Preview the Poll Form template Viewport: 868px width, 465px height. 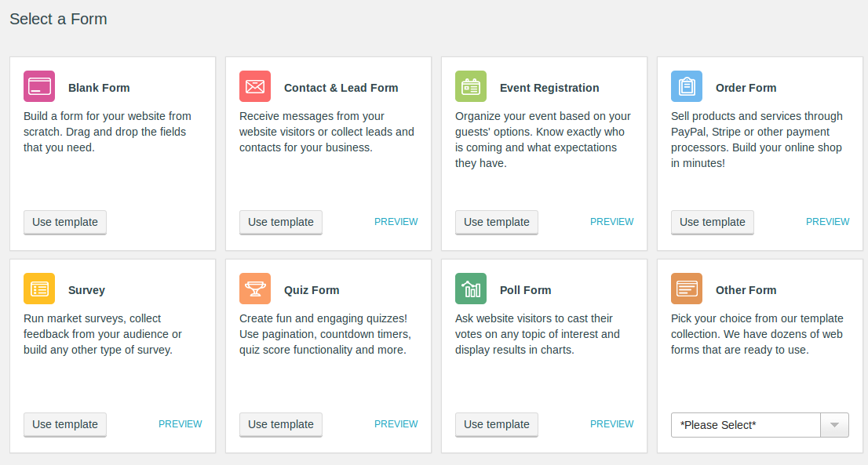point(612,423)
